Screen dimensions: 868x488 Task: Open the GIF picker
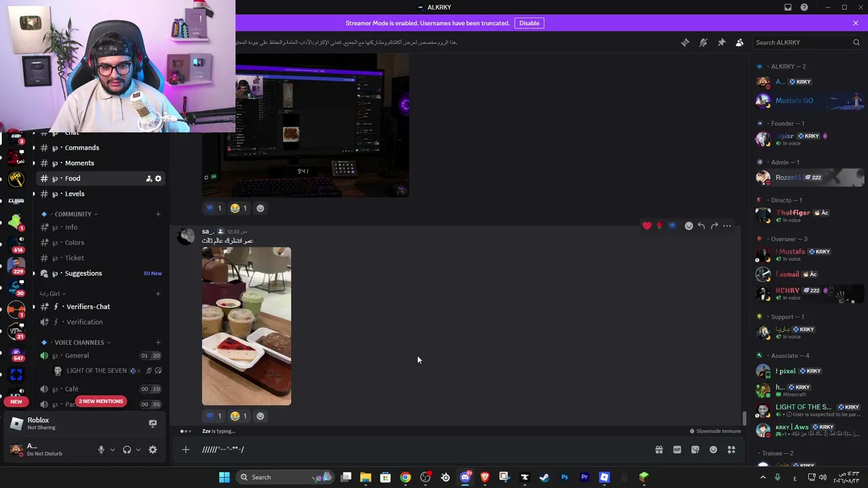tap(677, 449)
